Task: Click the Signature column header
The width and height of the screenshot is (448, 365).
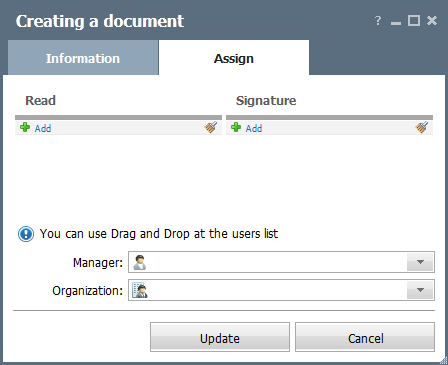Action: point(266,101)
